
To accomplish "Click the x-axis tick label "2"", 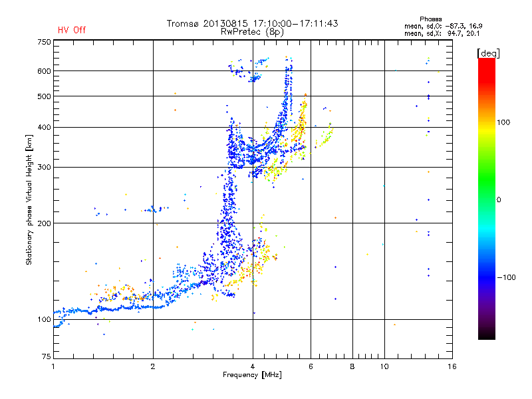I will pos(153,366).
